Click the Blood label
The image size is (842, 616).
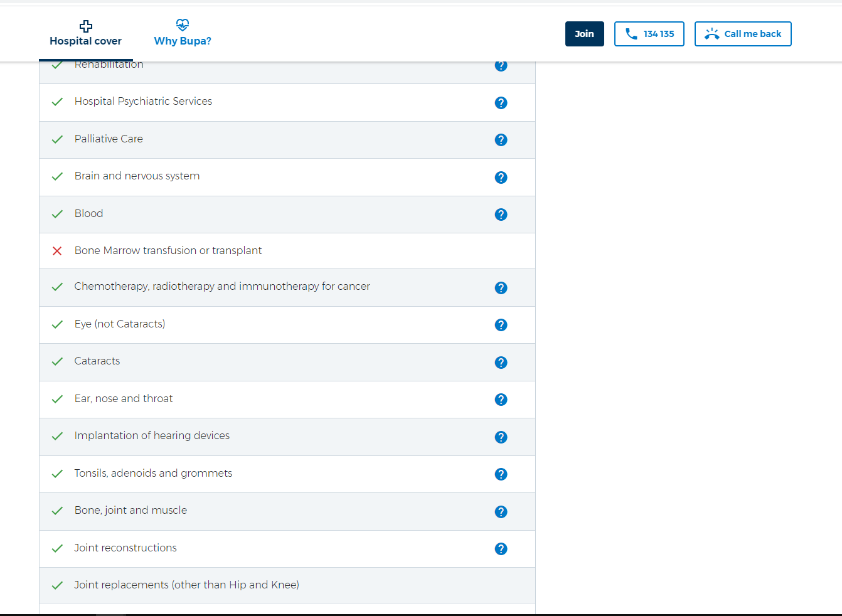point(88,213)
